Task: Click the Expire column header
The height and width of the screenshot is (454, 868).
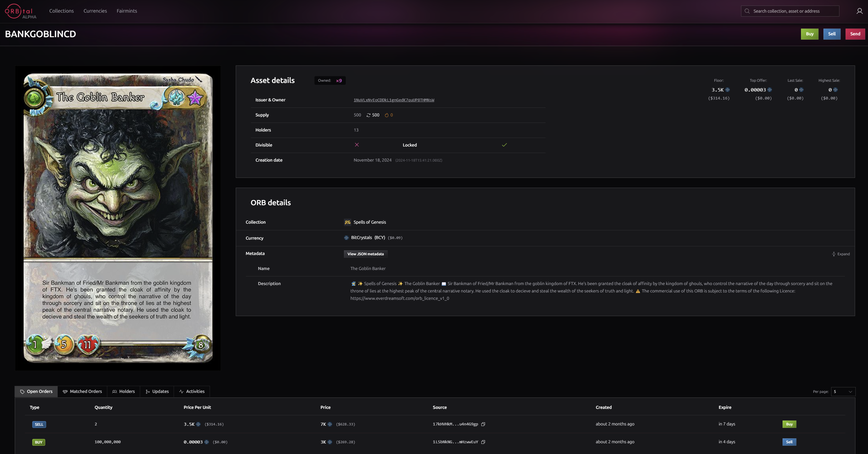Action: click(x=725, y=408)
